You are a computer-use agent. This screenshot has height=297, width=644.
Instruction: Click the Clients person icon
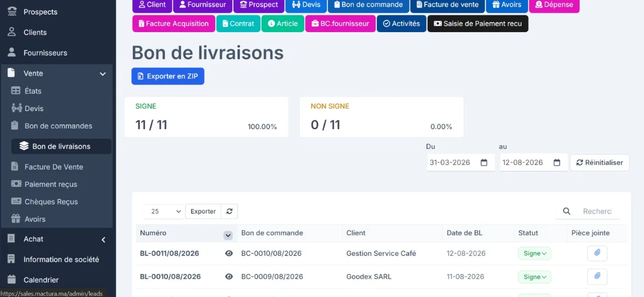click(x=12, y=32)
